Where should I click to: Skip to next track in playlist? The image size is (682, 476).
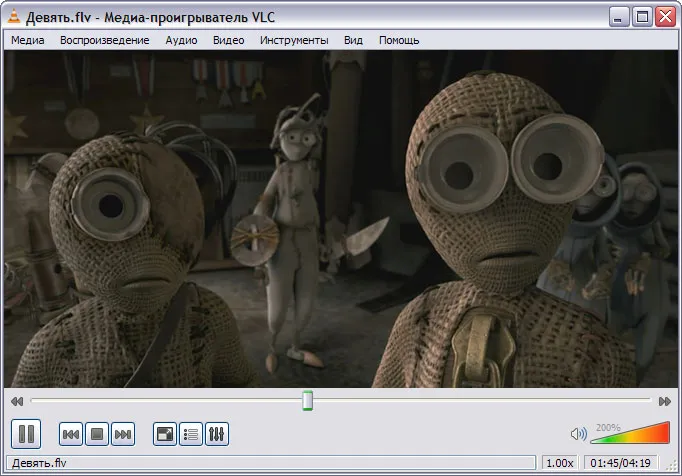pos(123,434)
